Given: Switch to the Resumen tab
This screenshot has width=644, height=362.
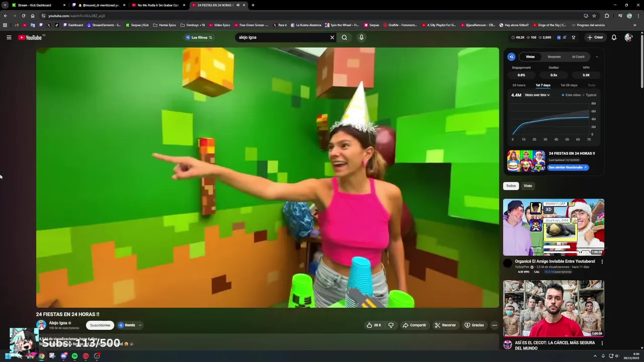Looking at the screenshot, I should 554,57.
